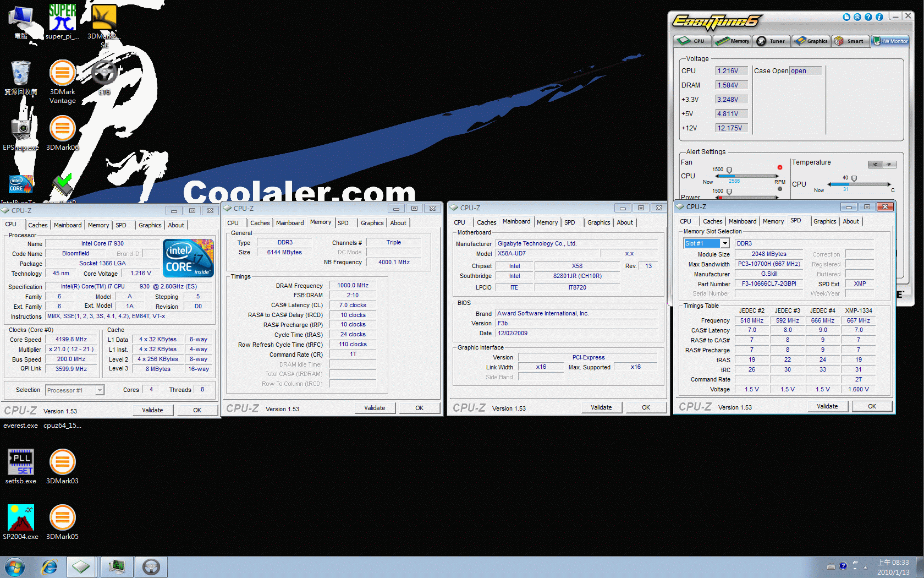Switch to EasyTune6 Smart tab
This screenshot has height=578, width=924.
tap(850, 41)
